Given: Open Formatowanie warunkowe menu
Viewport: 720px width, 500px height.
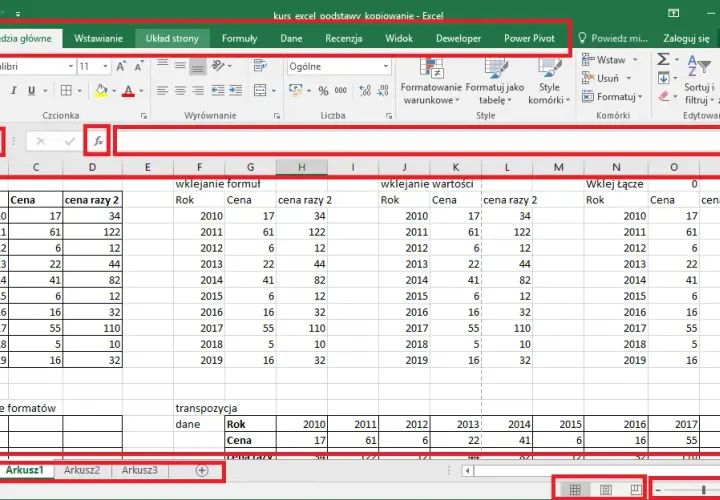Looking at the screenshot, I should tap(431, 82).
